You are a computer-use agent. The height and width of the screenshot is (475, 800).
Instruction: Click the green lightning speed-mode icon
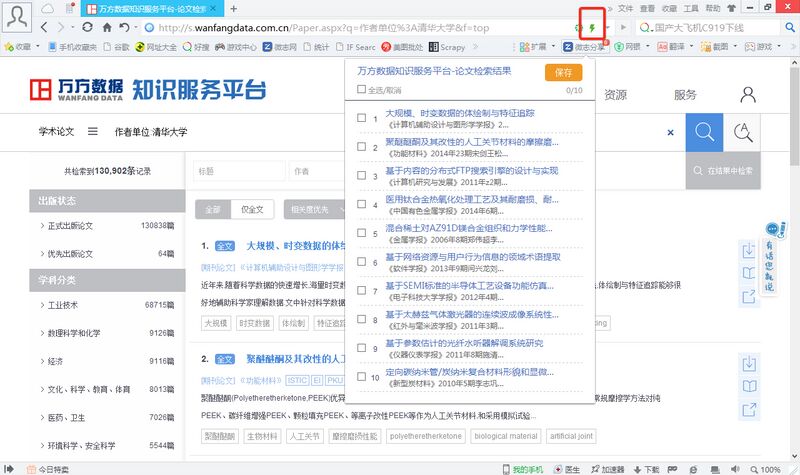pos(592,28)
